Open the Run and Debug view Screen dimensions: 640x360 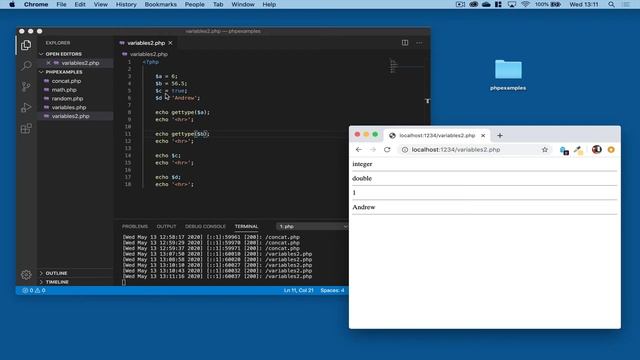tap(26, 107)
